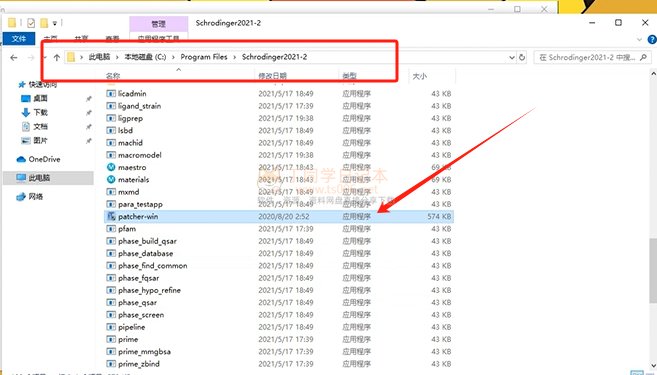Click the search magnifier icon

644,57
